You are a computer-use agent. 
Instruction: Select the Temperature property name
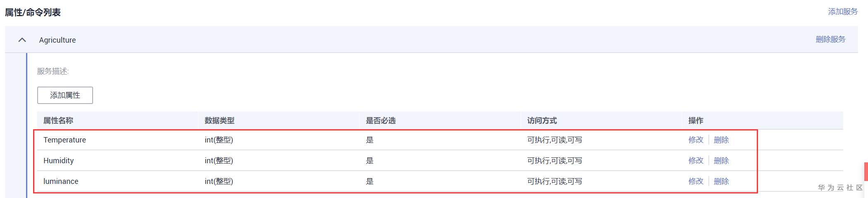pos(65,140)
